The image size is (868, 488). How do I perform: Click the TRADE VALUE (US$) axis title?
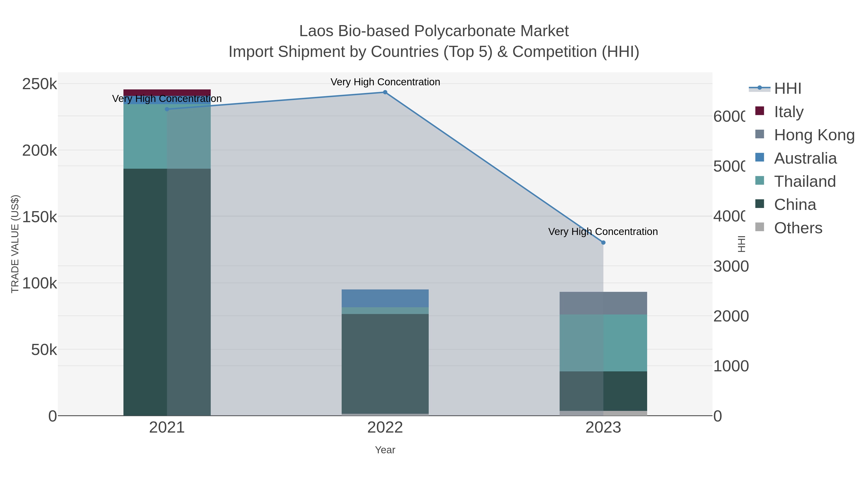click(15, 244)
